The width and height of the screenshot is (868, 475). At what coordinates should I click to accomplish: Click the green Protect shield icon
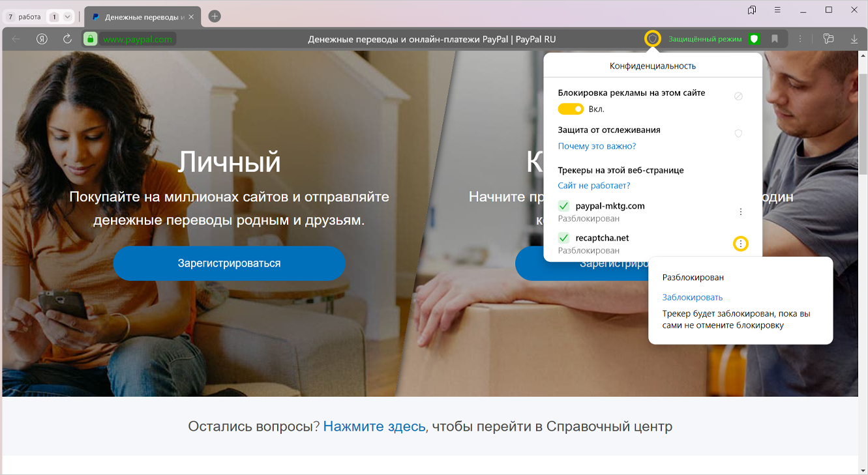click(x=754, y=39)
